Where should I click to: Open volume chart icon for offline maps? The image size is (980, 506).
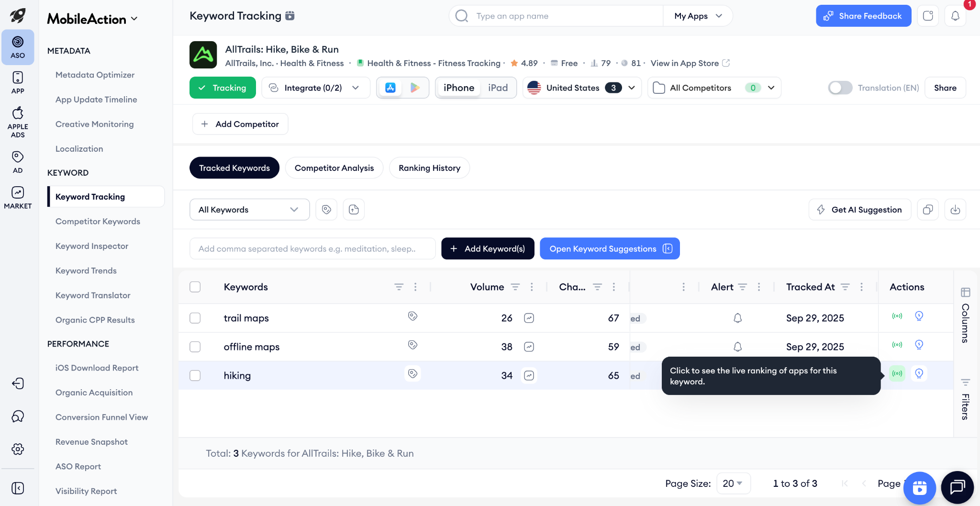coord(529,347)
